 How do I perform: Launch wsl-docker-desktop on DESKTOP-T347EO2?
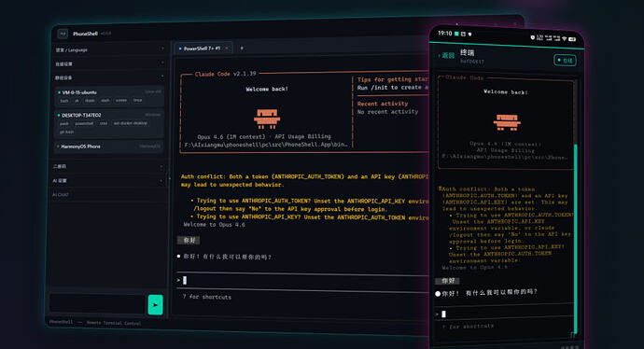pos(131,123)
